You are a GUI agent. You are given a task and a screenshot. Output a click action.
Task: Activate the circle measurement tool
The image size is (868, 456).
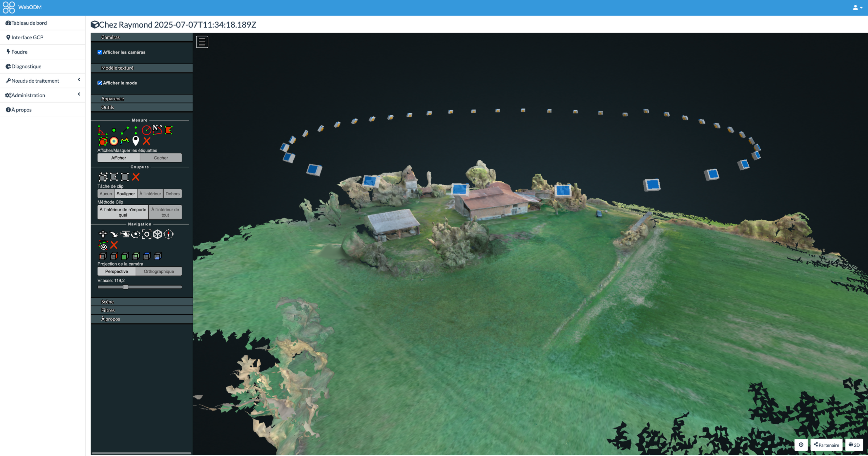tap(147, 130)
